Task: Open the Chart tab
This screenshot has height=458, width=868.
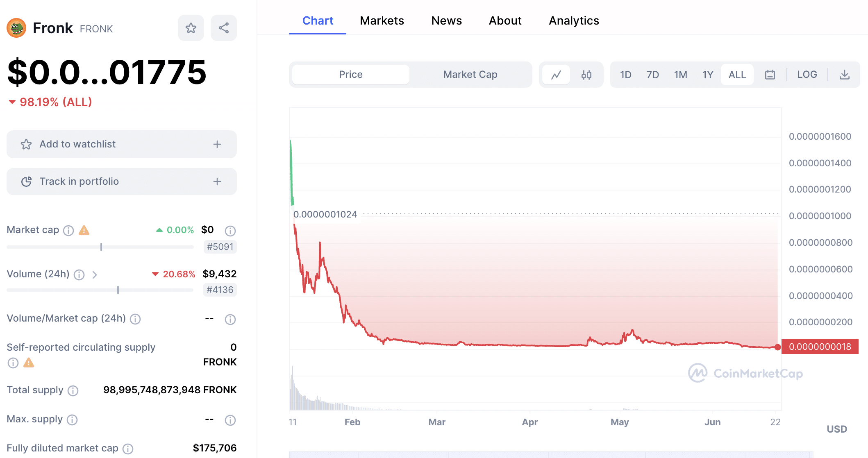Action: 318,20
